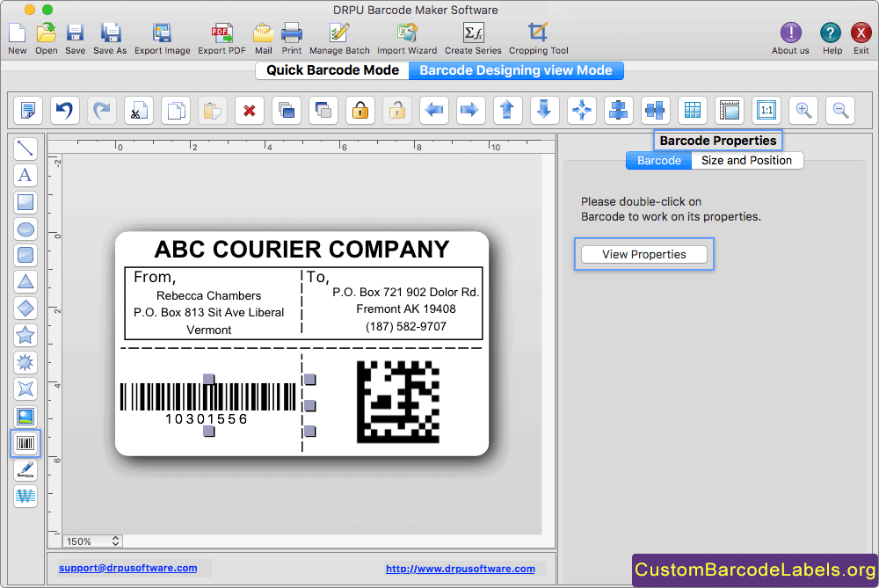Open the Mail option

click(x=263, y=38)
